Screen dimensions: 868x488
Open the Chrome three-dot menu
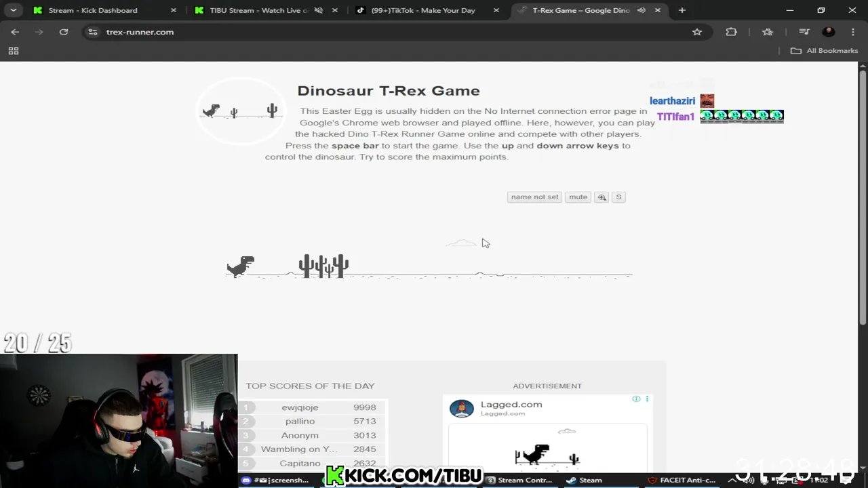pyautogui.click(x=853, y=32)
